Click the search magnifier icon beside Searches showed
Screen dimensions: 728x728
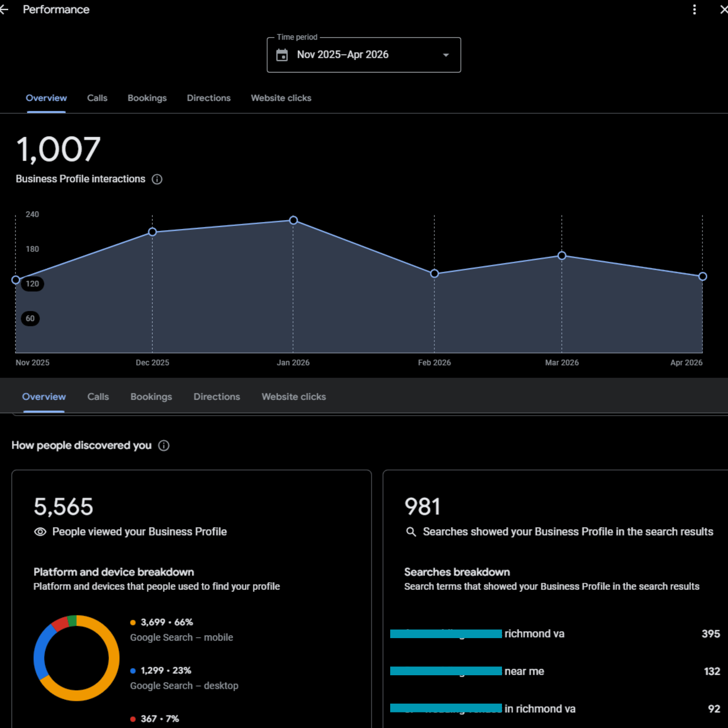point(411,532)
